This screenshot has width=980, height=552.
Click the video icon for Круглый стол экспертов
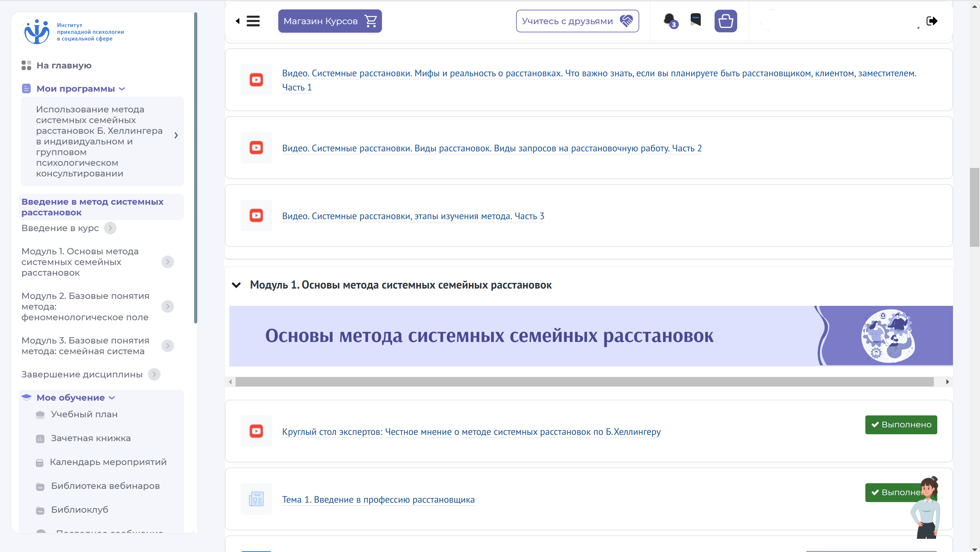coord(256,431)
